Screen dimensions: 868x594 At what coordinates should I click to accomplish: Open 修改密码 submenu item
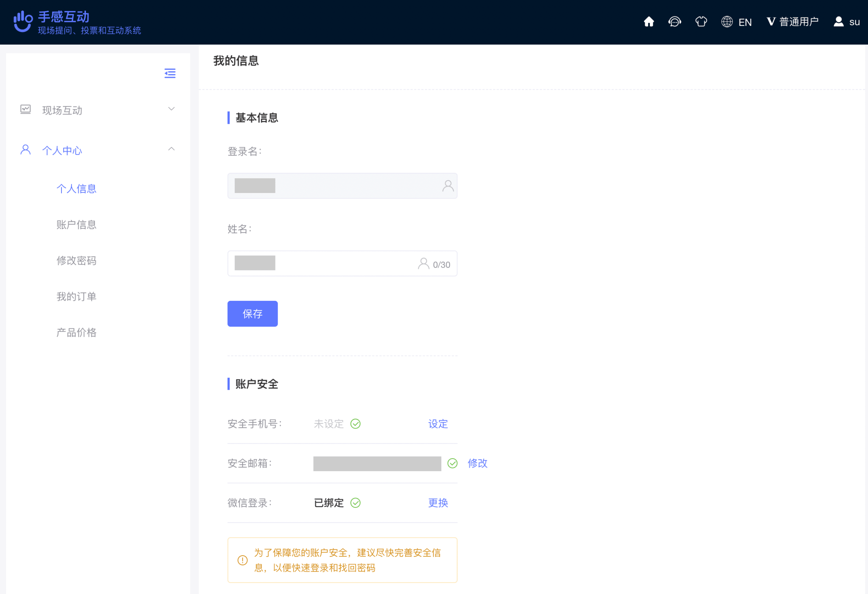point(76,260)
